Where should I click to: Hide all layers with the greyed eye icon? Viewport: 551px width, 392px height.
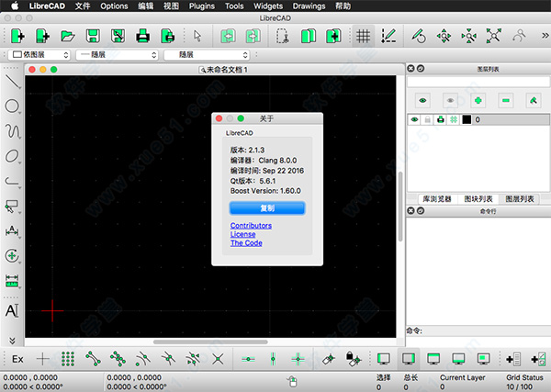450,100
